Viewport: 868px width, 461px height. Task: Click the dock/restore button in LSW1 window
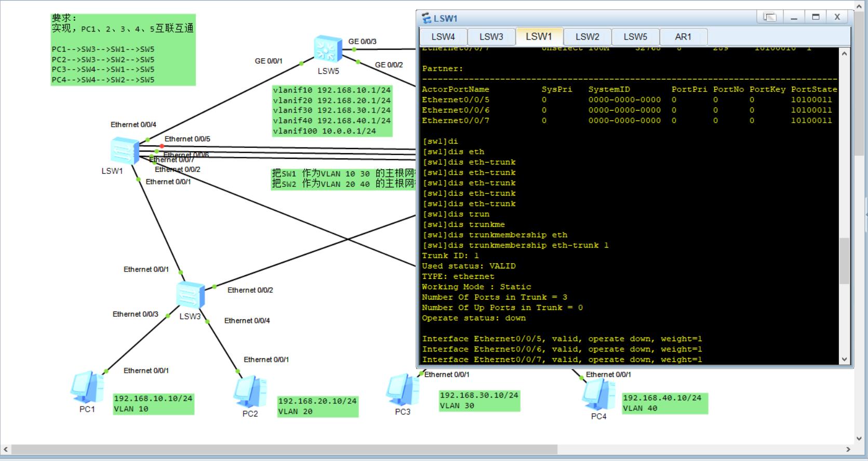click(x=770, y=17)
